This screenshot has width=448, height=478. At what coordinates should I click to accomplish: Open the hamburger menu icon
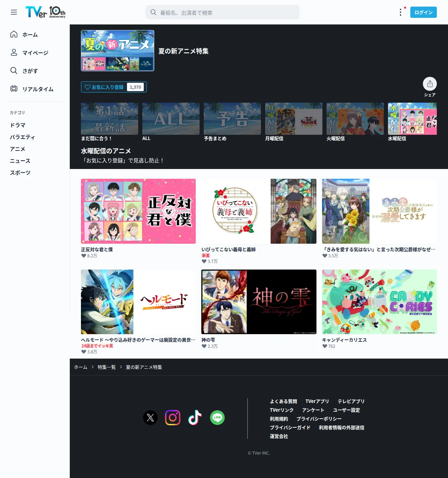point(14,12)
